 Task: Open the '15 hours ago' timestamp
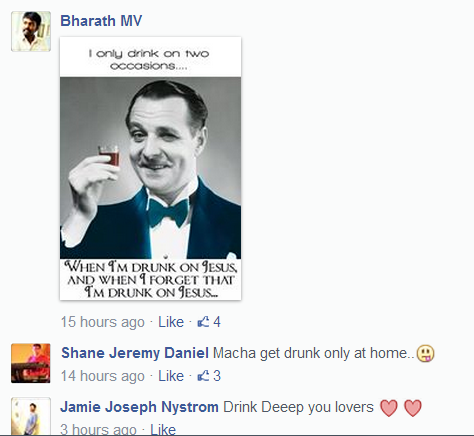(103, 322)
